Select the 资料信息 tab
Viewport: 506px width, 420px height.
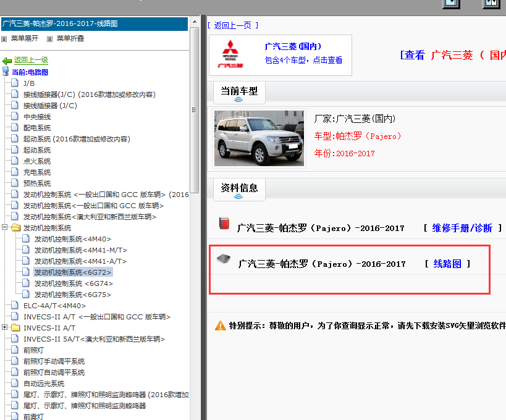[239, 190]
